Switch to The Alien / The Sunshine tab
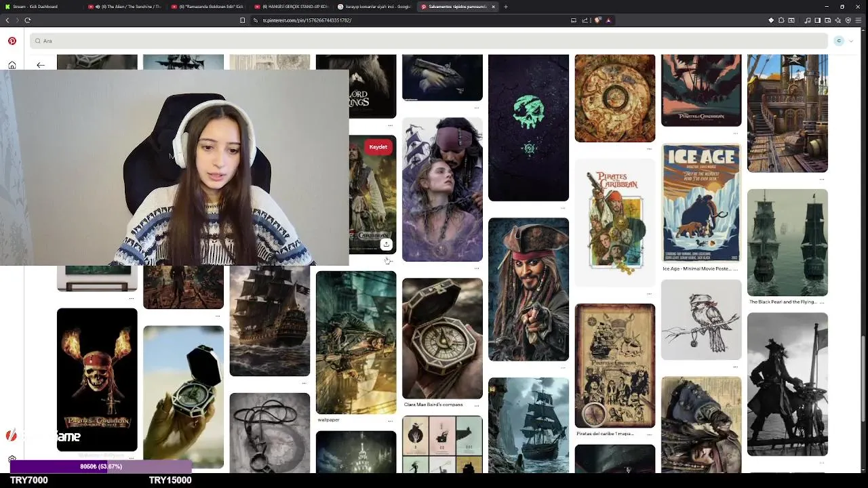868x488 pixels. point(124,7)
